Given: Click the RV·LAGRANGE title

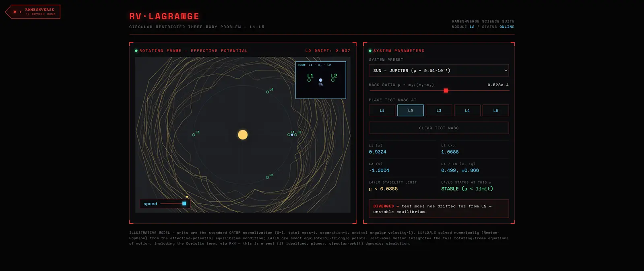Looking at the screenshot, I should pyautogui.click(x=164, y=17).
